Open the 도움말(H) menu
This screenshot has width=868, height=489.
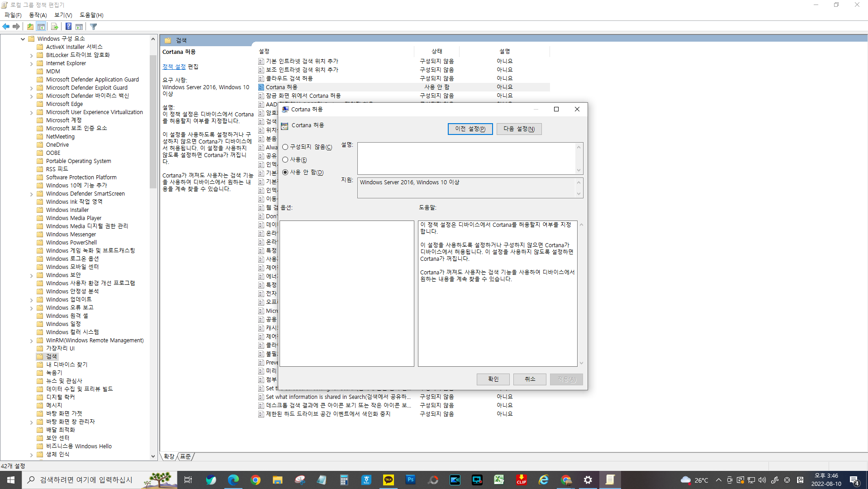91,15
